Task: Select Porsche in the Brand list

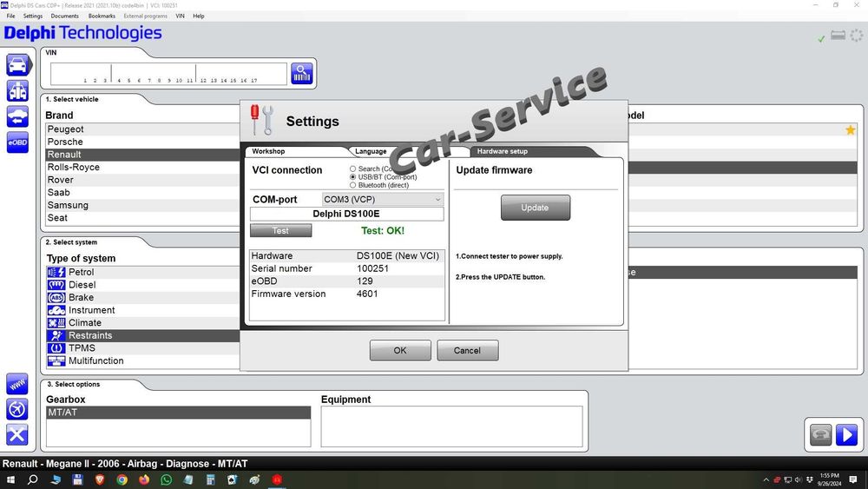Action: coord(143,142)
